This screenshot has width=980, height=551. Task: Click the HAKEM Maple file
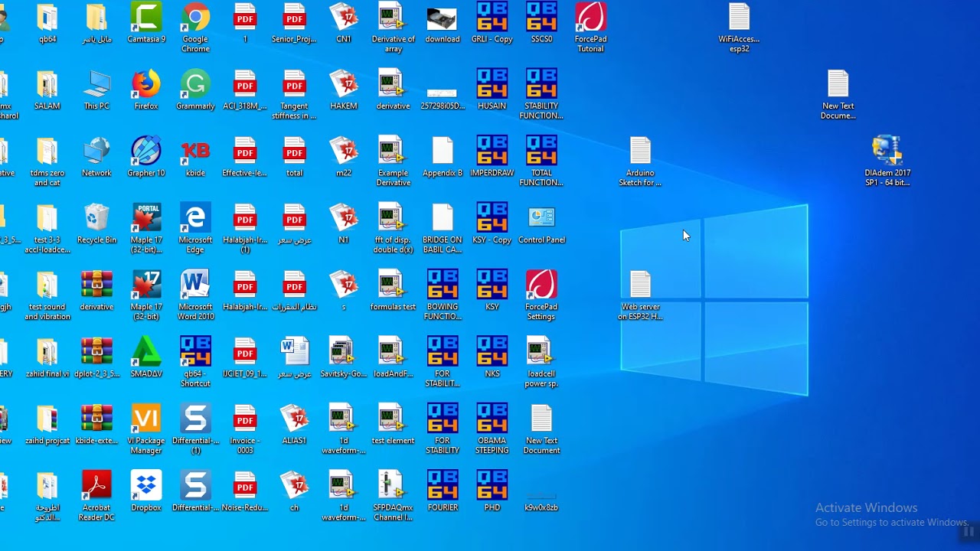pos(344,91)
